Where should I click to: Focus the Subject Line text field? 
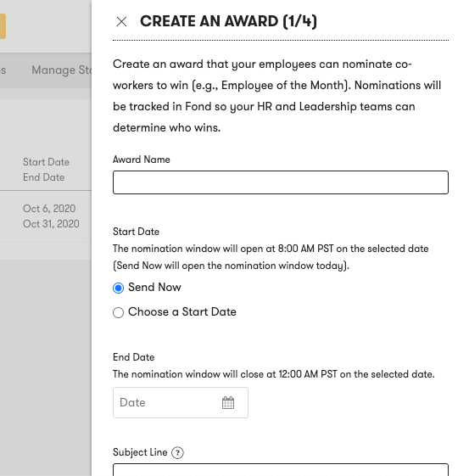pos(281,469)
